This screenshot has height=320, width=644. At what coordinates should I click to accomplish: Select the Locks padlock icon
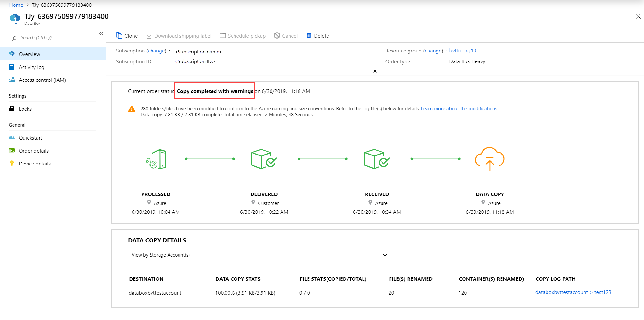(x=12, y=109)
